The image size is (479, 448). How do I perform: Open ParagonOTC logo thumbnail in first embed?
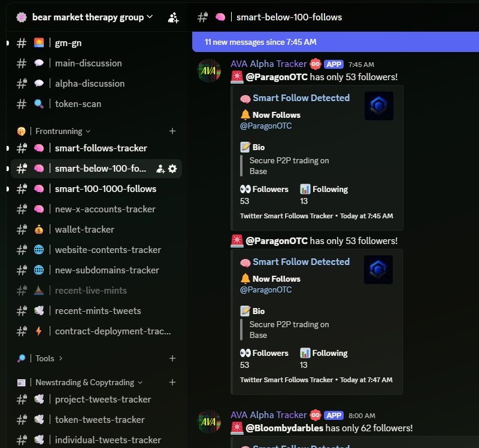(379, 106)
